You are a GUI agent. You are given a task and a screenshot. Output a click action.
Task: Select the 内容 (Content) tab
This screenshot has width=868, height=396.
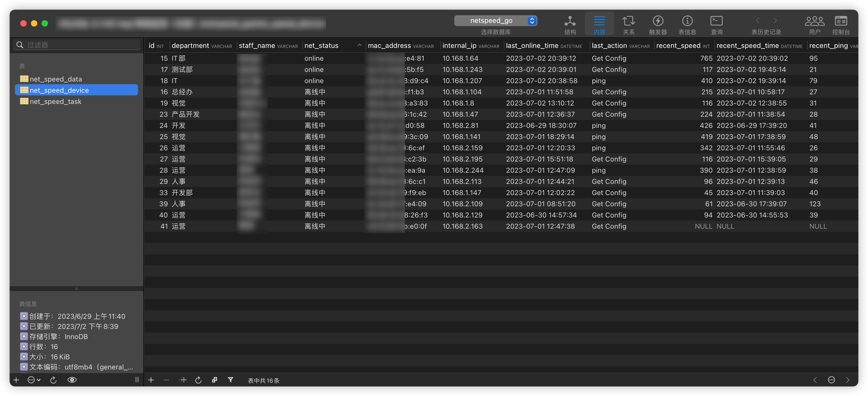pos(599,24)
